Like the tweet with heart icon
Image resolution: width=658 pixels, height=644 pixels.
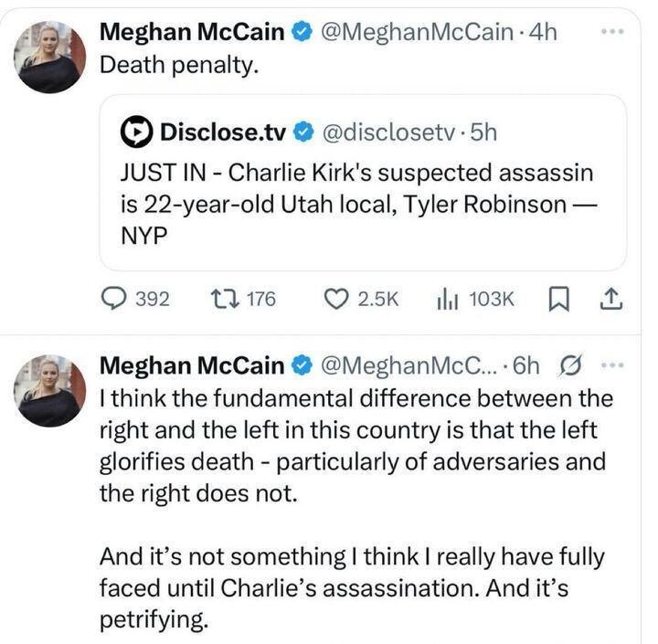pyautogui.click(x=338, y=299)
